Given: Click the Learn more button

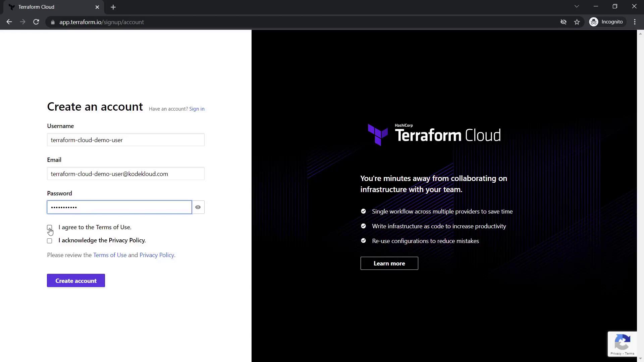Looking at the screenshot, I should (x=389, y=263).
